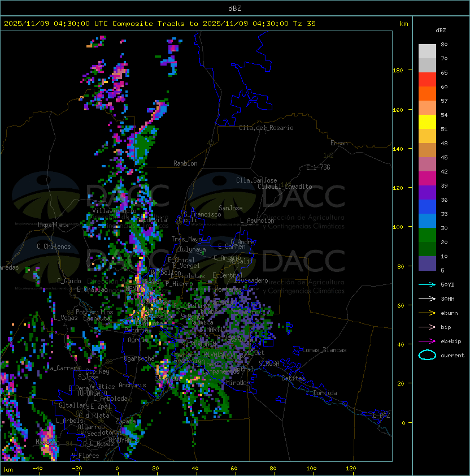Click the 'Uspallata' map label
Image resolution: width=470 pixels, height=476 pixels.
[x=53, y=225]
